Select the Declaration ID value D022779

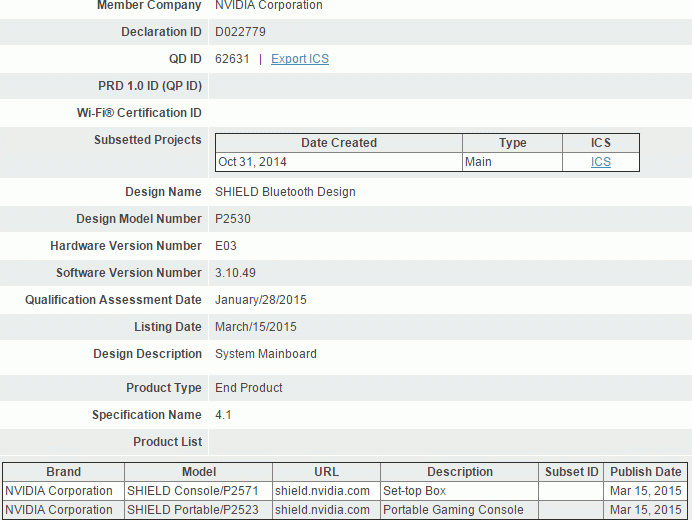240,32
